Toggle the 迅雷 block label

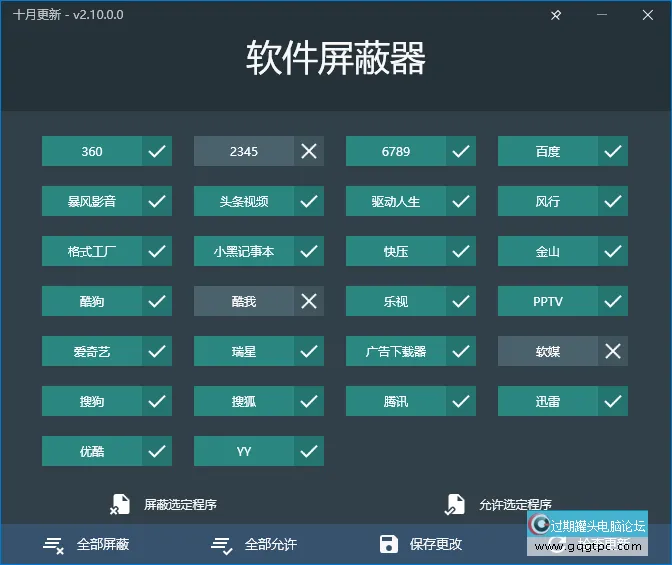point(548,401)
